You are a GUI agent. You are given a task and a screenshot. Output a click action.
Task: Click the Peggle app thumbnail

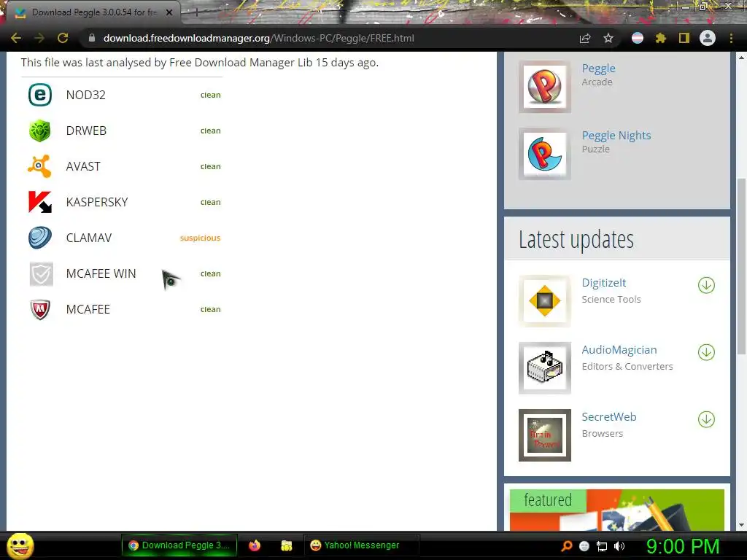click(544, 87)
